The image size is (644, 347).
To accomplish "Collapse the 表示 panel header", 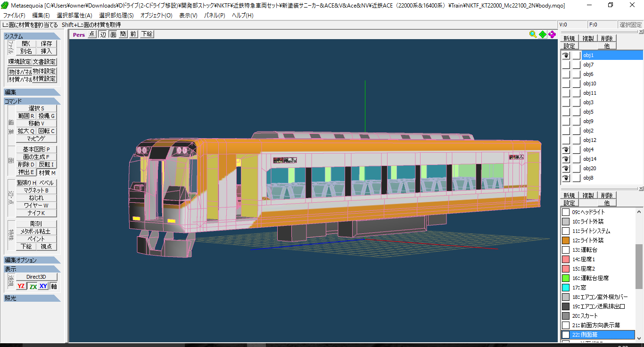I will point(32,269).
